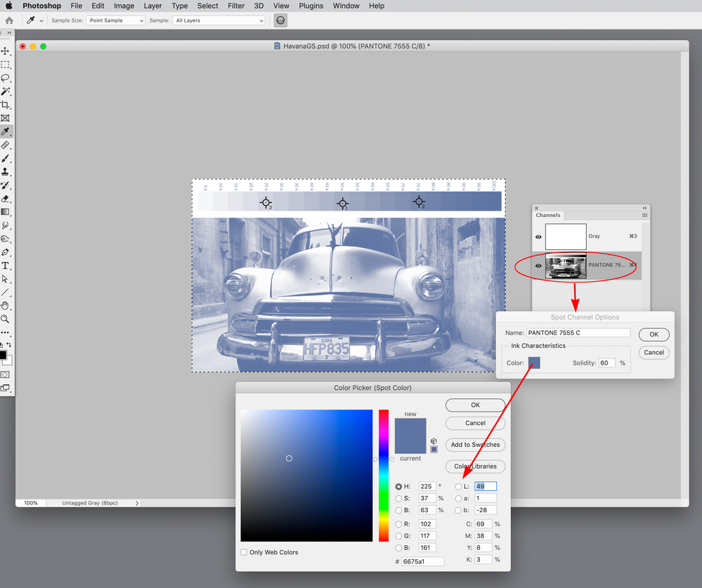Click Add to Swatches
This screenshot has height=588, width=702.
click(x=475, y=445)
